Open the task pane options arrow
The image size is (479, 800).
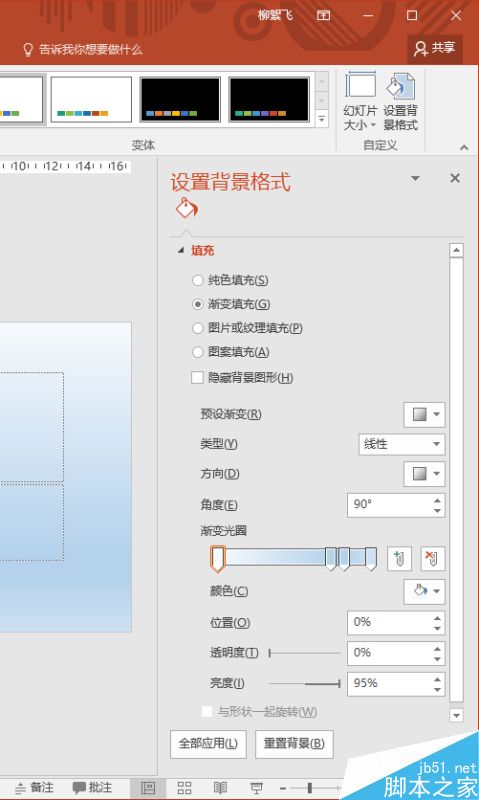coord(415,178)
